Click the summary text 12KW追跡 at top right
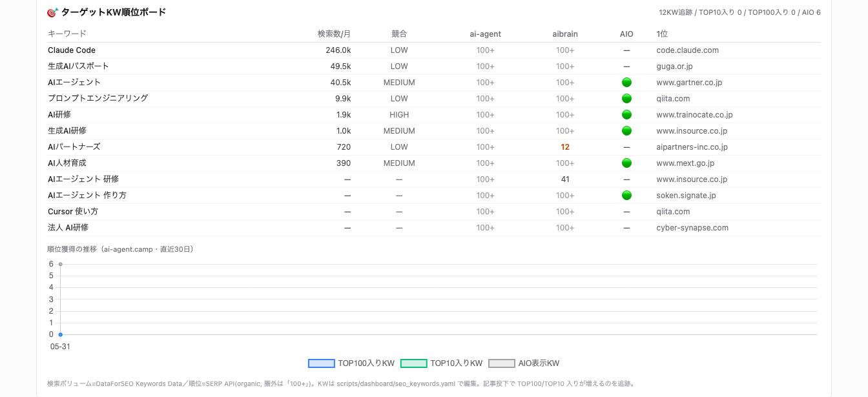 (676, 12)
